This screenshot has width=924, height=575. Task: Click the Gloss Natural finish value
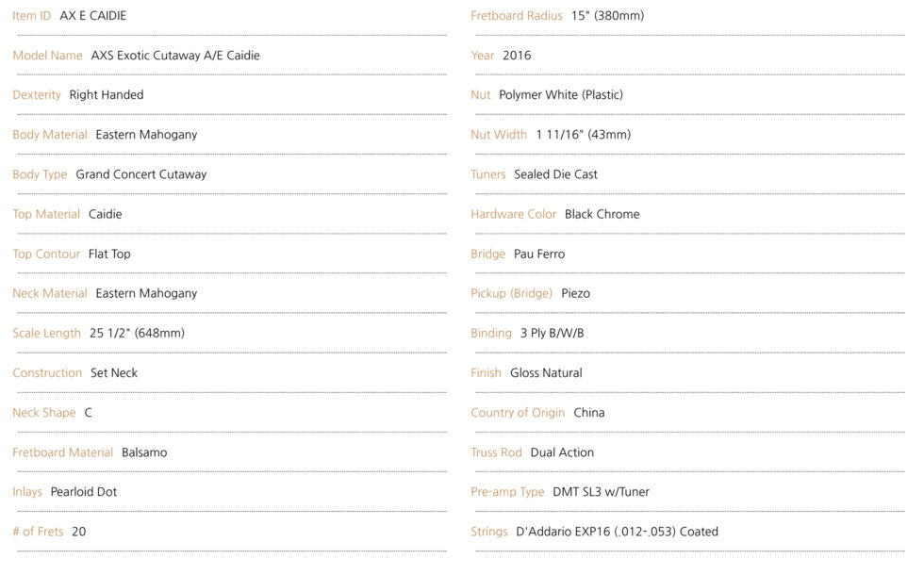click(546, 373)
